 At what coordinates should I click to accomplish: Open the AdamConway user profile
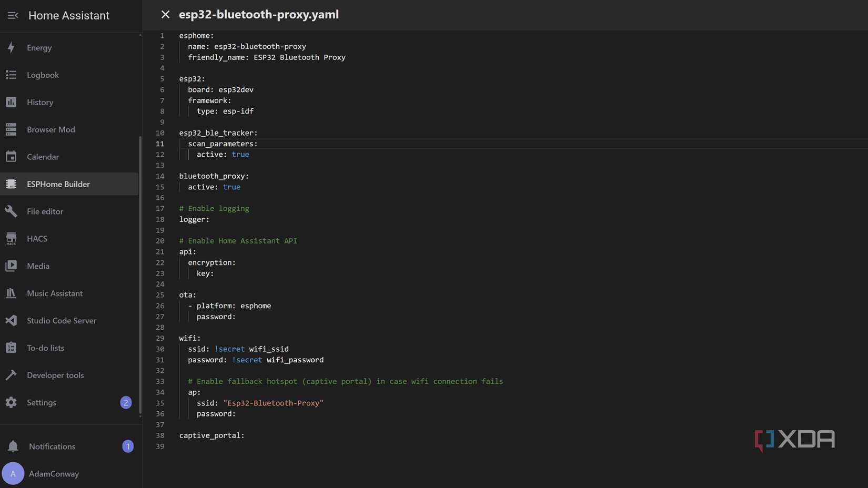pyautogui.click(x=54, y=474)
